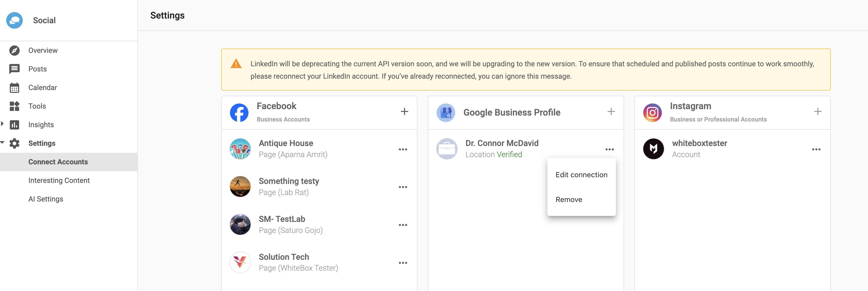Open more options for whiteboxtester account
The height and width of the screenshot is (291, 868).
pos(816,149)
